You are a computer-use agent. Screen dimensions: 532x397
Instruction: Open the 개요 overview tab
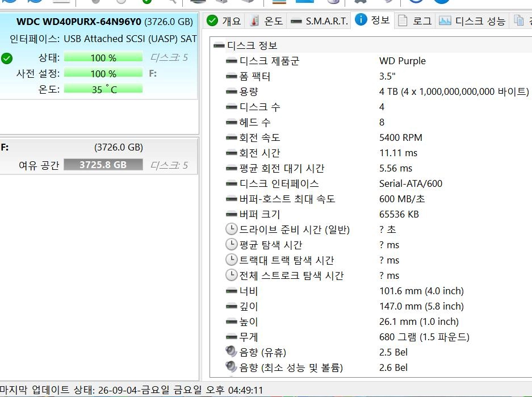224,21
